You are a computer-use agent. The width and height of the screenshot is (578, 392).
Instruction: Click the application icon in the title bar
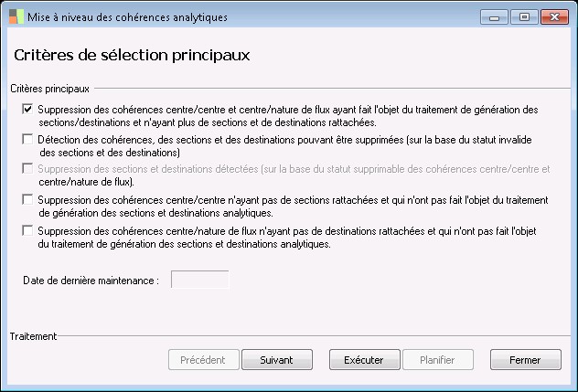16,17
